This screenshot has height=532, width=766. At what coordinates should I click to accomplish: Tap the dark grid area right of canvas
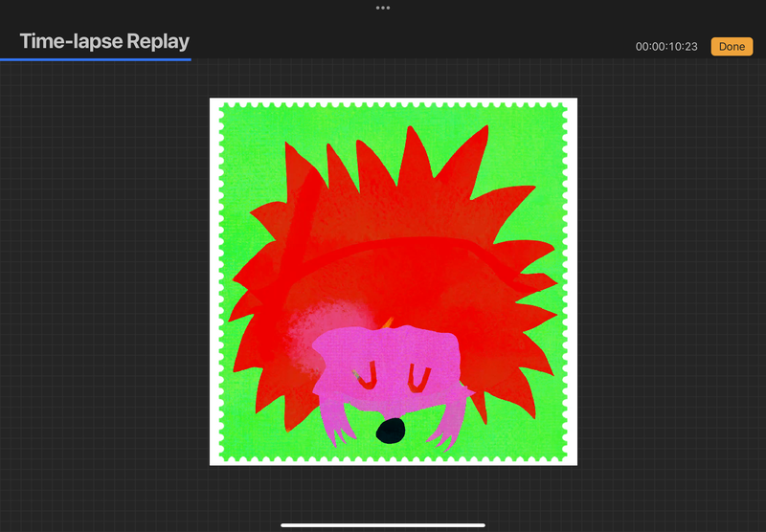(x=670, y=287)
